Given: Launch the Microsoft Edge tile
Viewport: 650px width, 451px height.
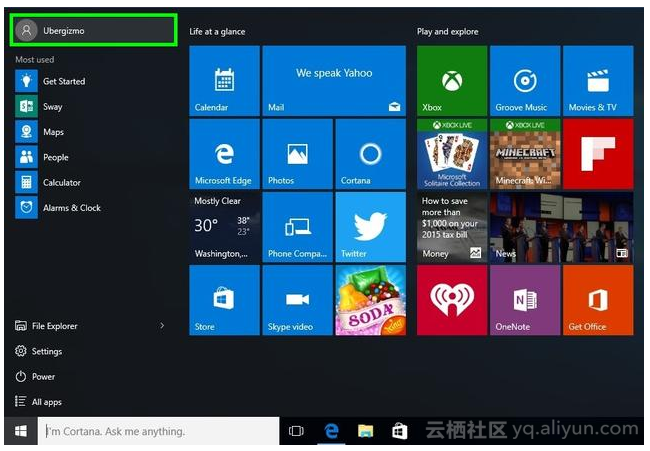Looking at the screenshot, I should [x=225, y=154].
